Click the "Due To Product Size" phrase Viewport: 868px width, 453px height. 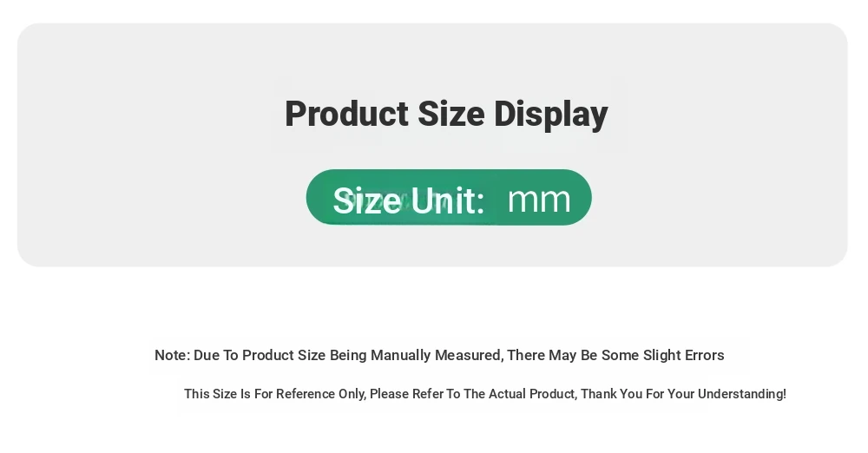(260, 355)
